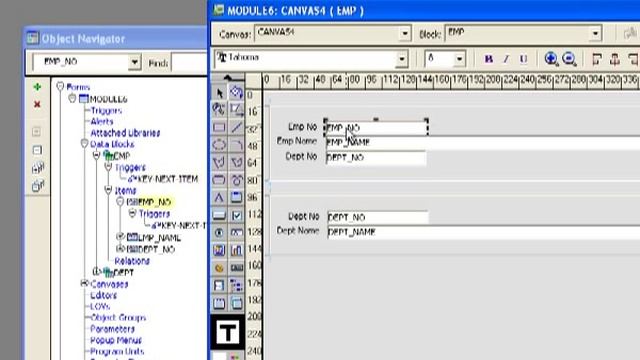Select the Chart Item tool

click(236, 250)
